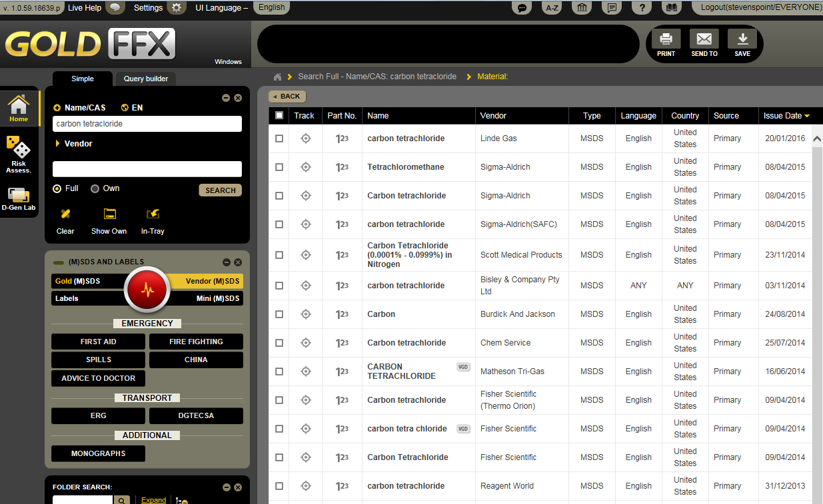
Task: Toggle the select-all checkbox in table header
Action: 279,115
